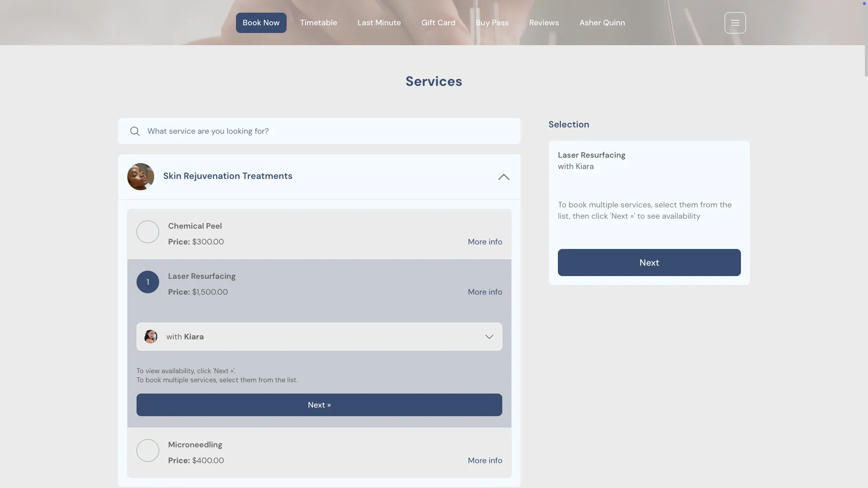The height and width of the screenshot is (488, 868).
Task: Go to the Timetable tab
Action: (x=318, y=23)
